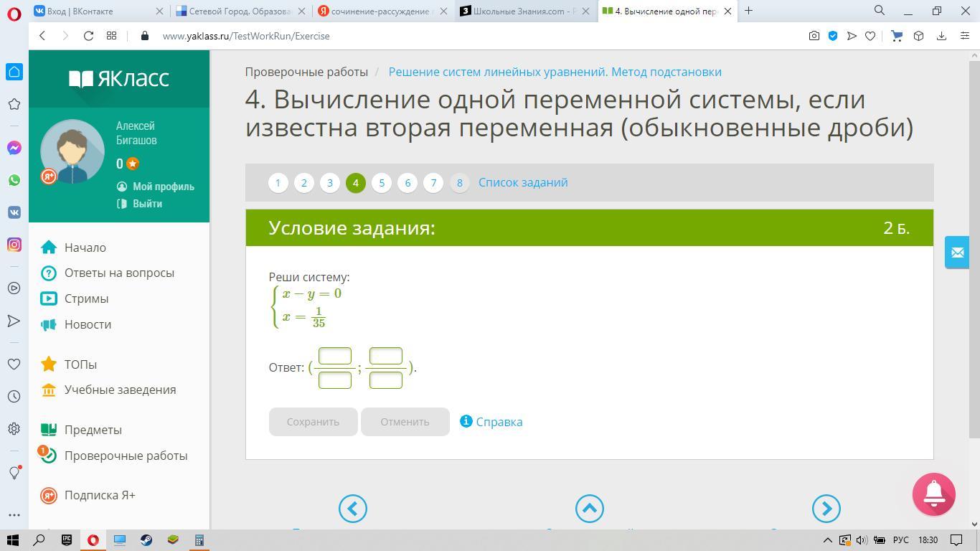Open VK in Opera sidebar
The image size is (980, 551).
coord(14,212)
